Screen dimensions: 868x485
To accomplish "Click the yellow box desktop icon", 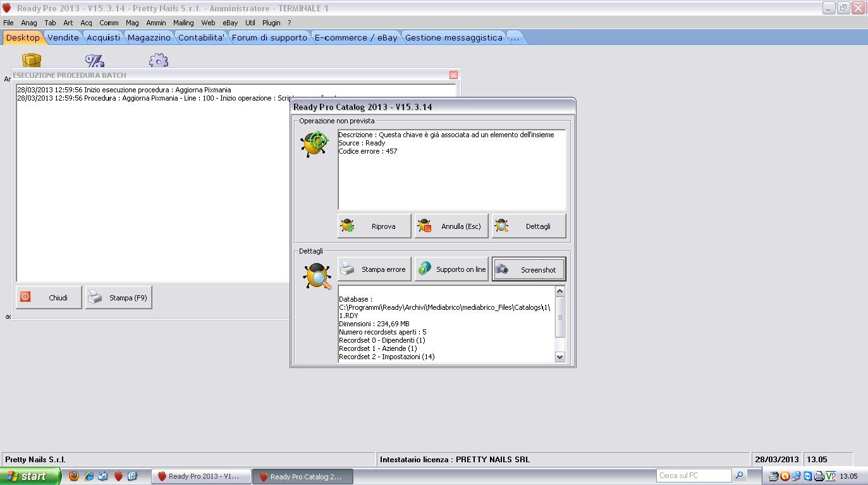I will (x=32, y=61).
